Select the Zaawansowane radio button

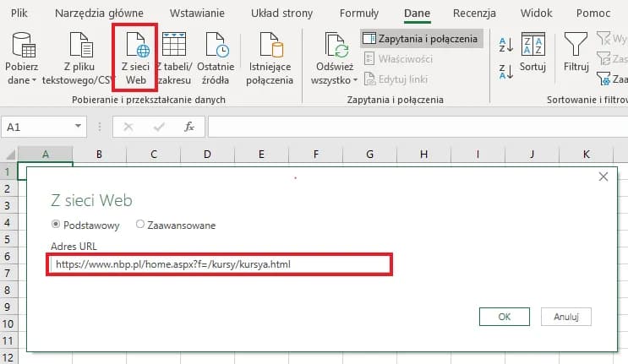click(140, 225)
